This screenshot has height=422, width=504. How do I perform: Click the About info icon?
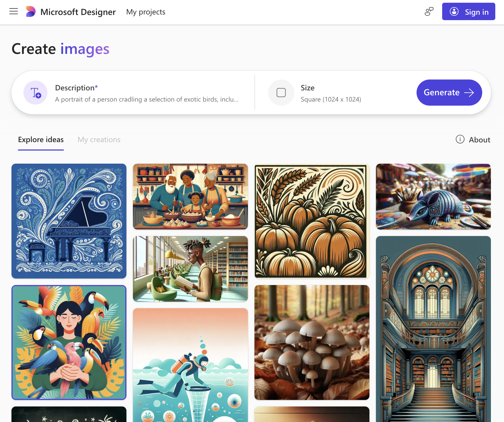point(460,139)
